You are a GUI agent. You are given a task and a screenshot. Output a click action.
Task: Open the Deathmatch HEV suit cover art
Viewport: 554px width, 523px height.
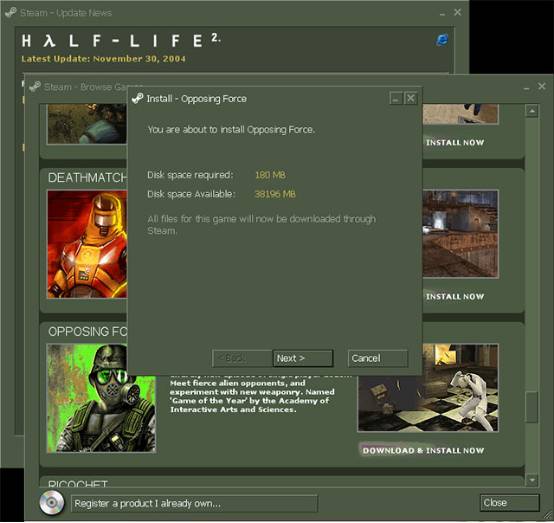tap(87, 244)
